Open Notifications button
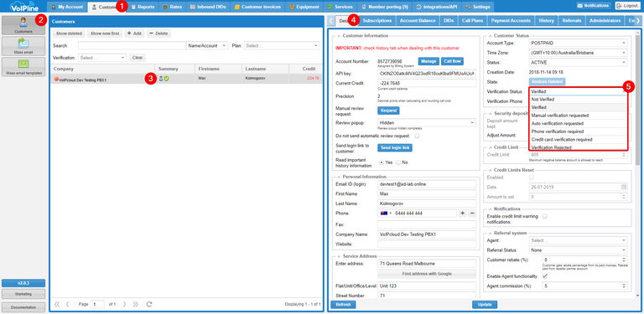This screenshot has width=644, height=314. [x=593, y=6]
